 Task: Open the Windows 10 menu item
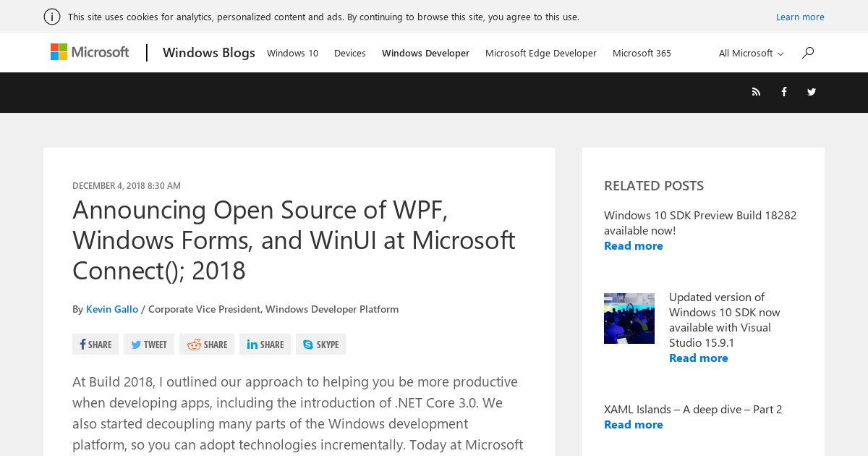(292, 53)
